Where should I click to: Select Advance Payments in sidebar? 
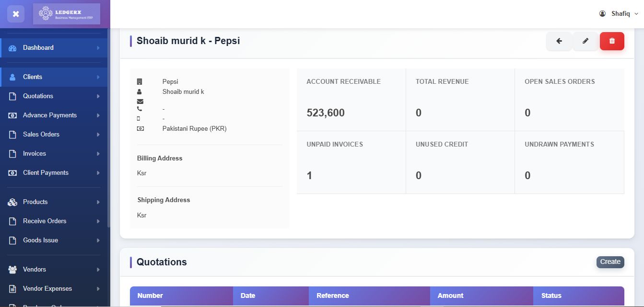point(50,115)
